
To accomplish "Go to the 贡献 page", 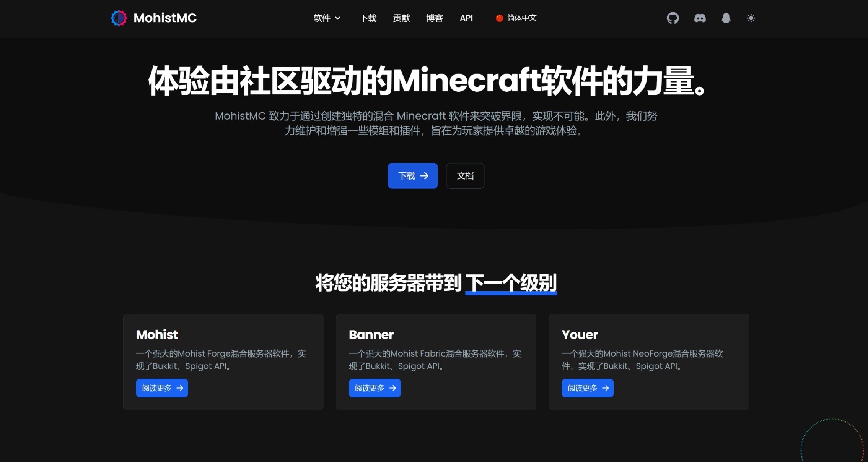I will pos(401,18).
